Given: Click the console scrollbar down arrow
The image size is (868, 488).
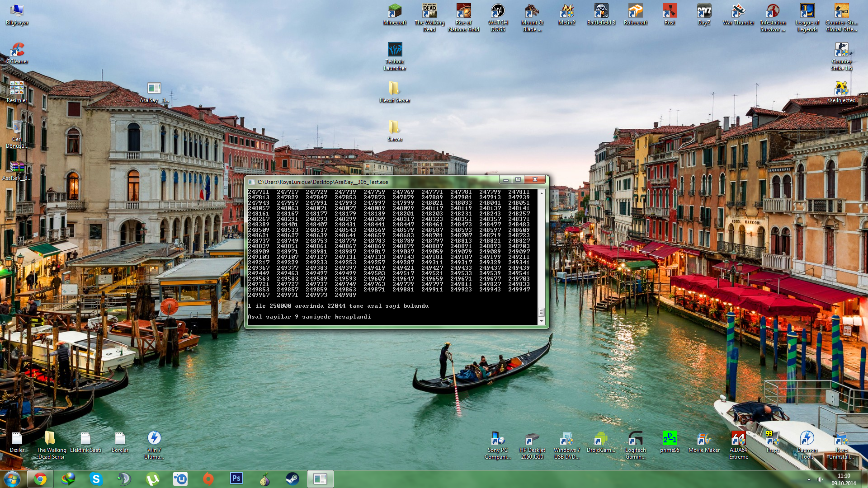Looking at the screenshot, I should tap(542, 321).
